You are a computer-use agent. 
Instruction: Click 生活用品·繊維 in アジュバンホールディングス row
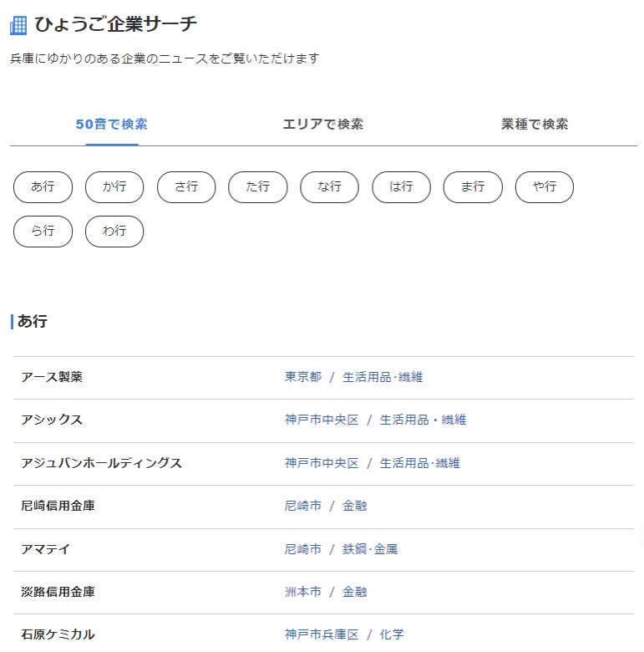(x=419, y=463)
